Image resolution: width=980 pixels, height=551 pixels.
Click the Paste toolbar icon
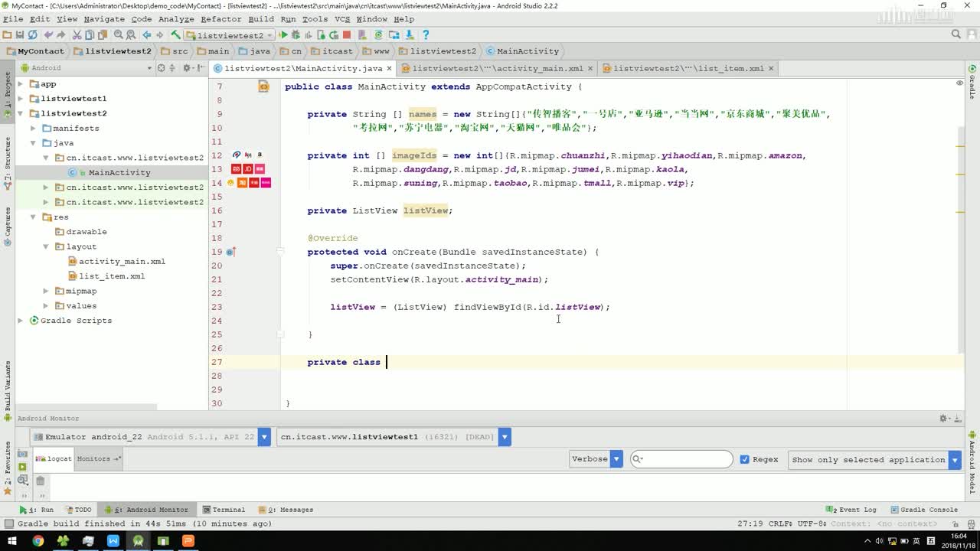[x=103, y=35]
